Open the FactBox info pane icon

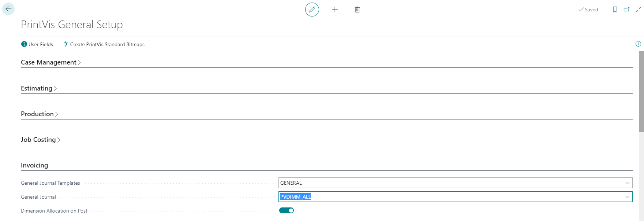(x=638, y=44)
